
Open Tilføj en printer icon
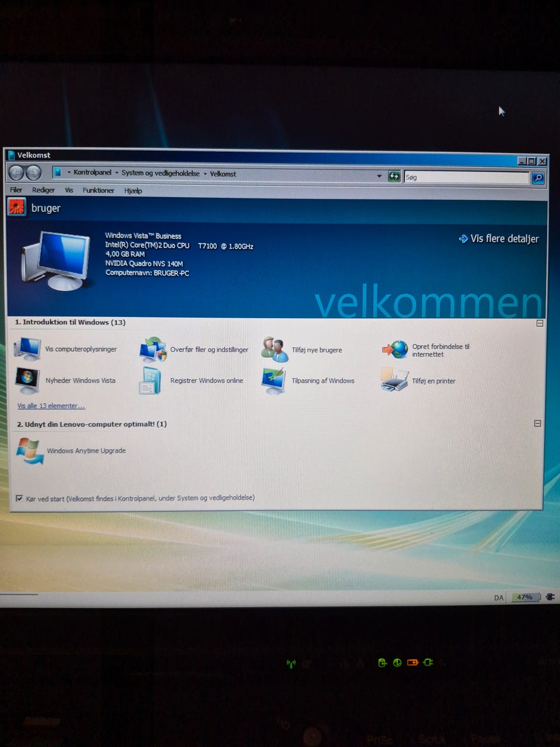394,380
